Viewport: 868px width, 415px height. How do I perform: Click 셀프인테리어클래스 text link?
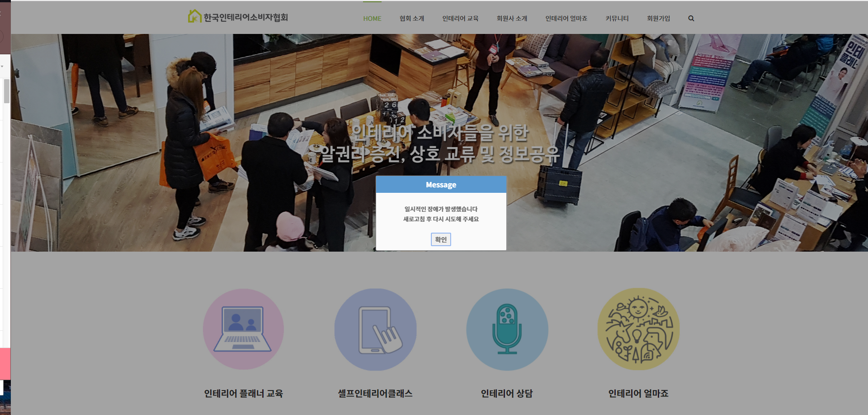coord(375,393)
